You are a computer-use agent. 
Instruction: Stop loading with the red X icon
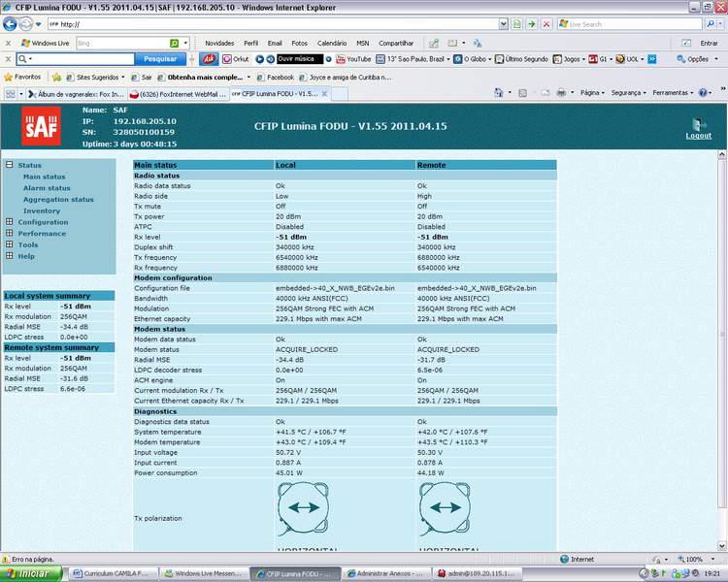tap(546, 23)
